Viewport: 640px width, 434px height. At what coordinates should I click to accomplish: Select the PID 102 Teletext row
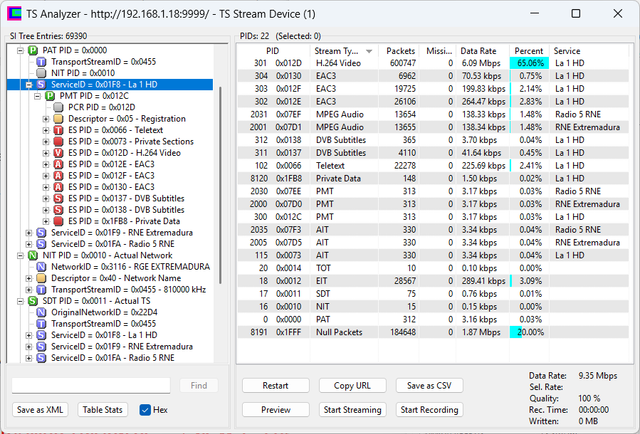pos(433,166)
